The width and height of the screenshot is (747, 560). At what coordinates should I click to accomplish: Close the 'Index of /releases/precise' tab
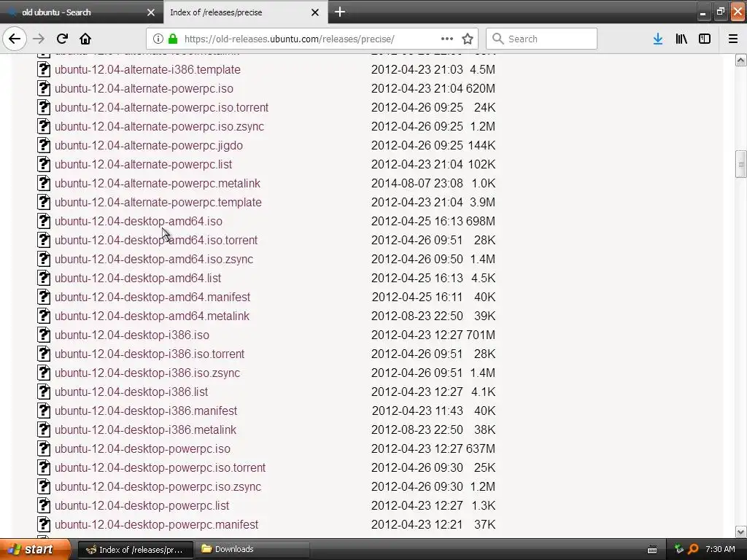click(315, 12)
